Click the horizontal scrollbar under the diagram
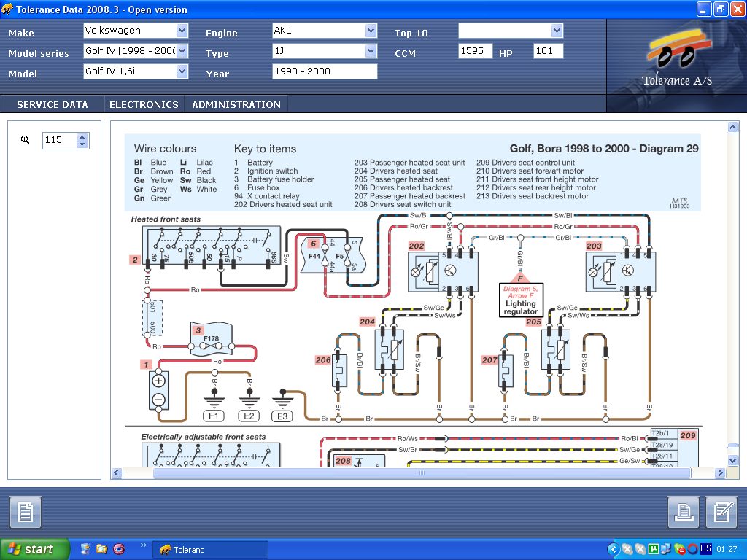This screenshot has height=560, width=747. click(x=421, y=473)
